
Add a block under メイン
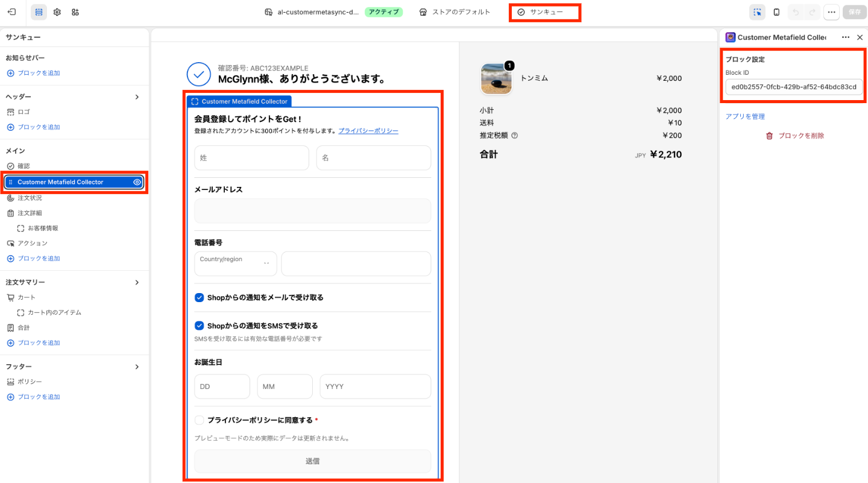point(34,258)
